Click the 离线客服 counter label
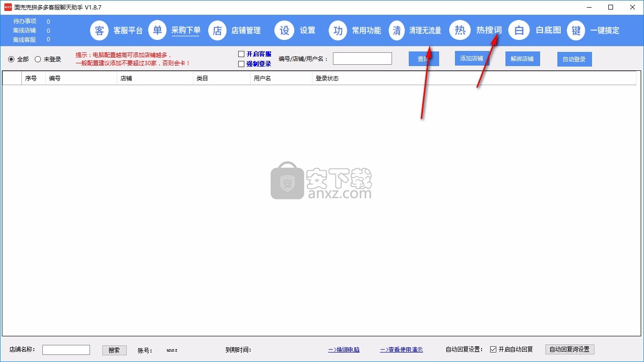 (25, 39)
